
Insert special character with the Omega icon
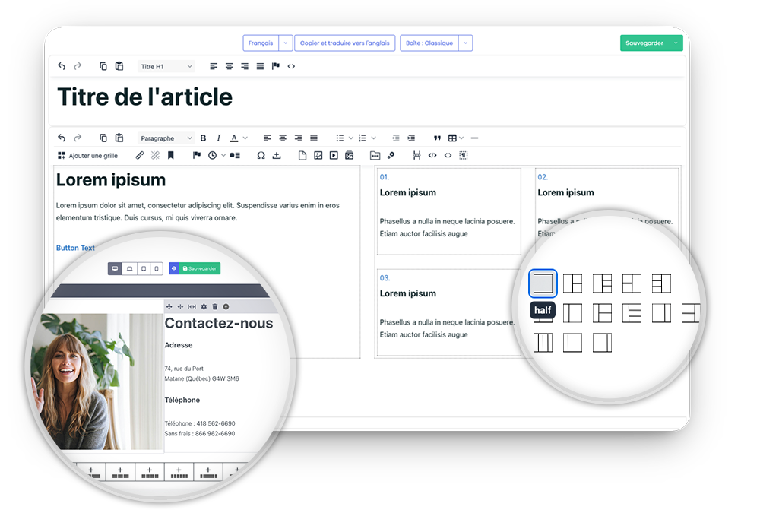[x=261, y=156]
